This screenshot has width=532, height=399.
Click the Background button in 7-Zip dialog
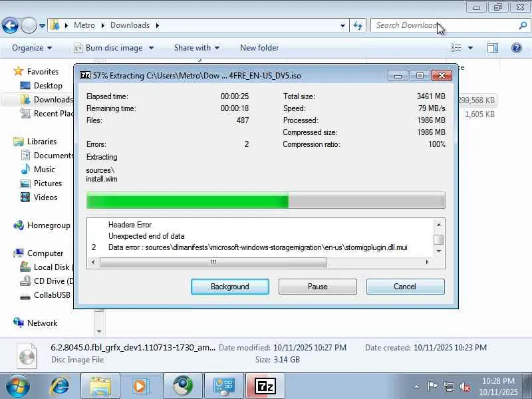(229, 287)
